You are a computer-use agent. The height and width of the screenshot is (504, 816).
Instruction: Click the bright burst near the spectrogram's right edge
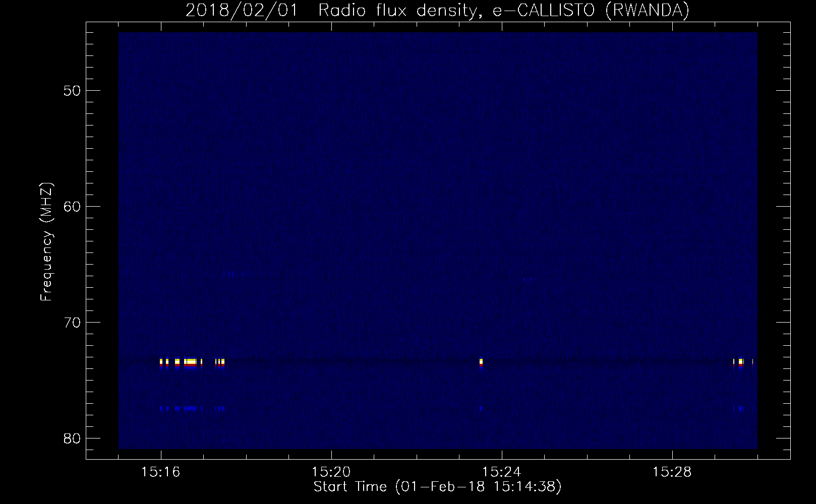743,363
